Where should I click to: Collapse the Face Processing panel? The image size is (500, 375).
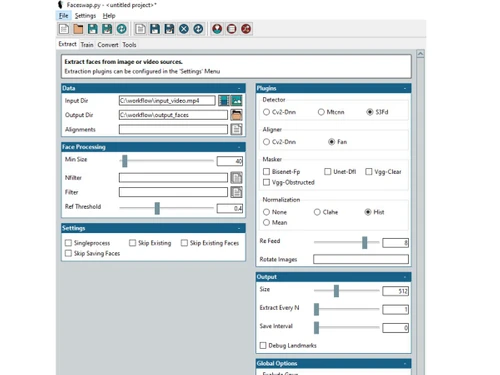click(x=239, y=147)
